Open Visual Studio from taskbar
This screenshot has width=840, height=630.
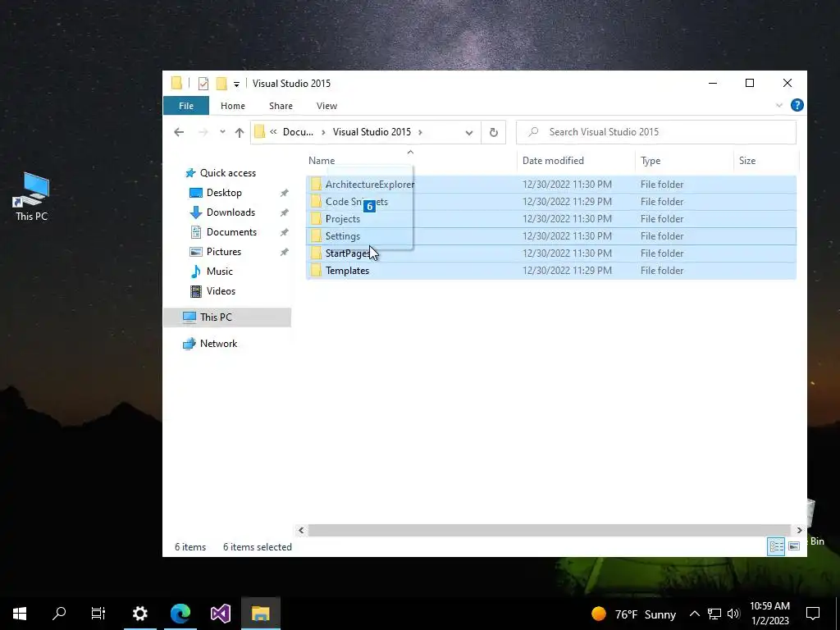220,614
